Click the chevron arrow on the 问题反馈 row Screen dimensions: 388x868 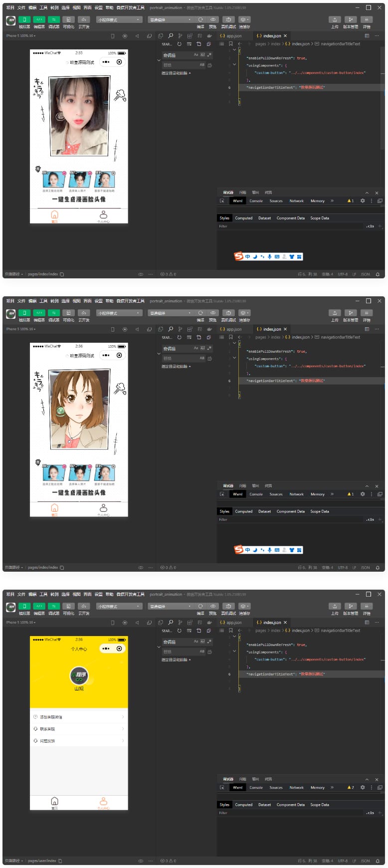pyautogui.click(x=123, y=741)
